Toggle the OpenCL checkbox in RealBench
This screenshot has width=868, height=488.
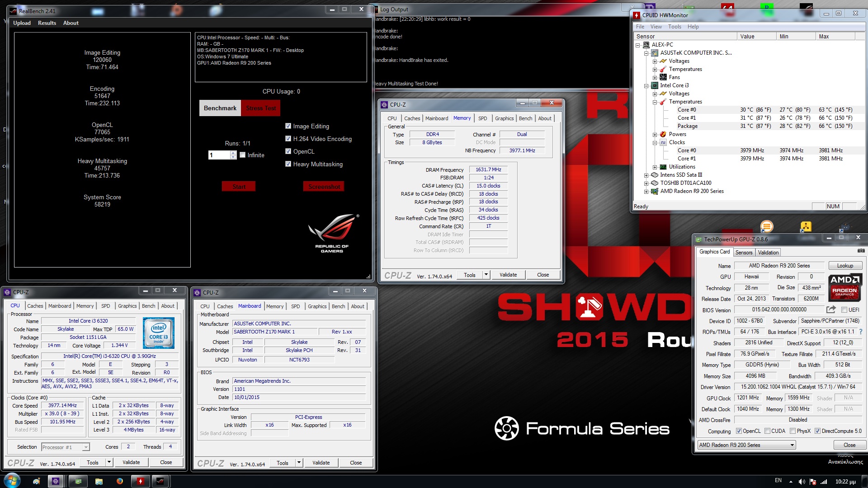click(288, 151)
